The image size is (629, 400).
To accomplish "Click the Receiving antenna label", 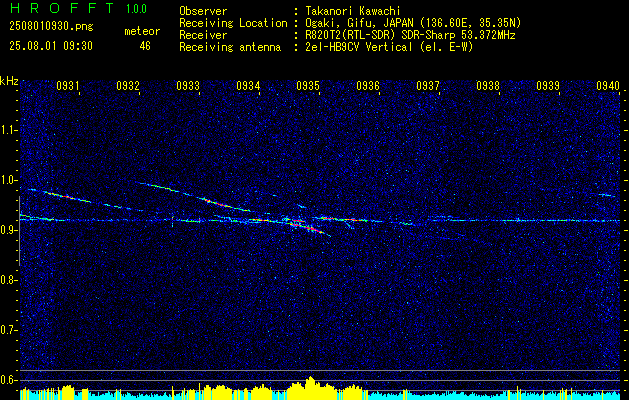I will (x=230, y=47).
